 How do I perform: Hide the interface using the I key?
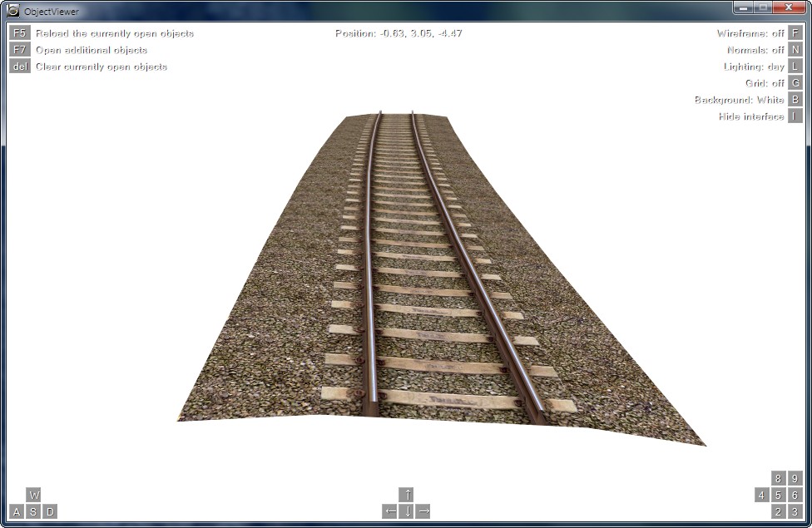[795, 116]
